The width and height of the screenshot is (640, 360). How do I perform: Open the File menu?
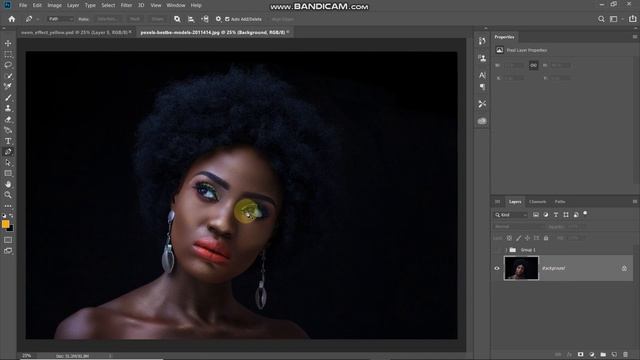pos(23,5)
